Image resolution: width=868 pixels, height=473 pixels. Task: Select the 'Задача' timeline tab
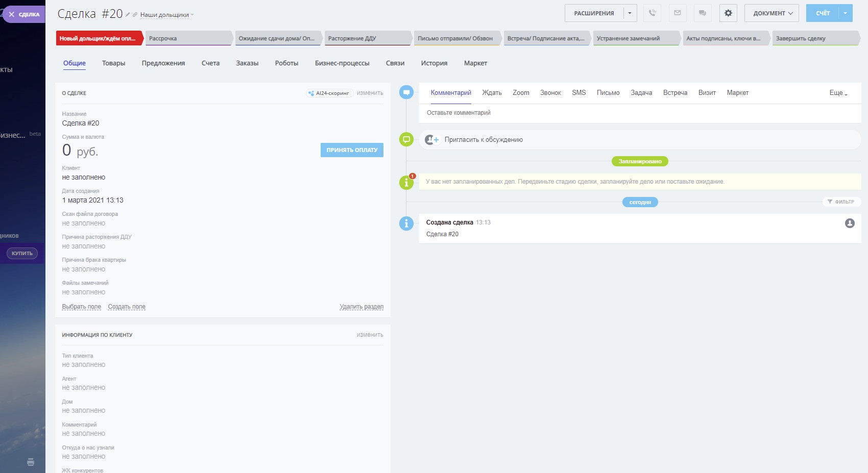coord(641,93)
